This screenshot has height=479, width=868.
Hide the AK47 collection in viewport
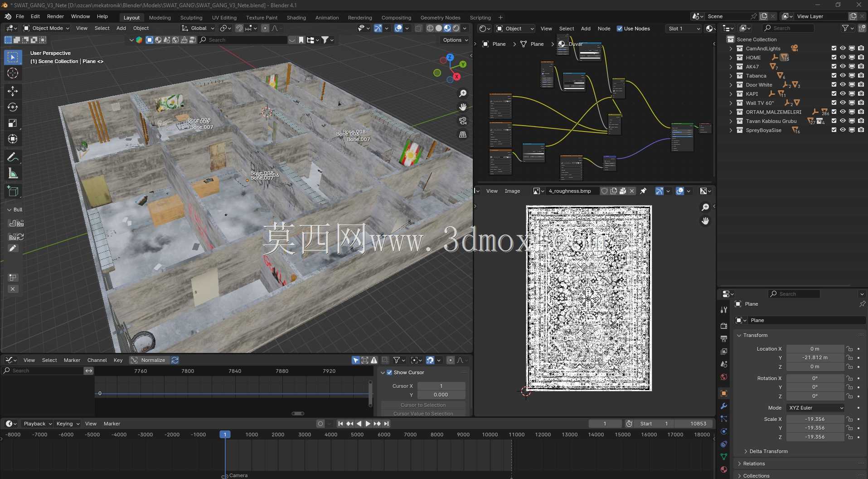click(843, 67)
